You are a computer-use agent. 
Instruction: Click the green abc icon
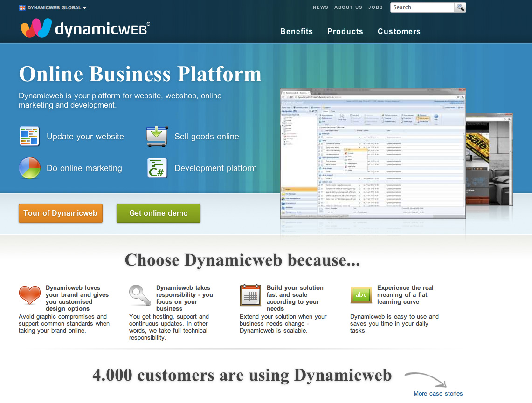361,294
